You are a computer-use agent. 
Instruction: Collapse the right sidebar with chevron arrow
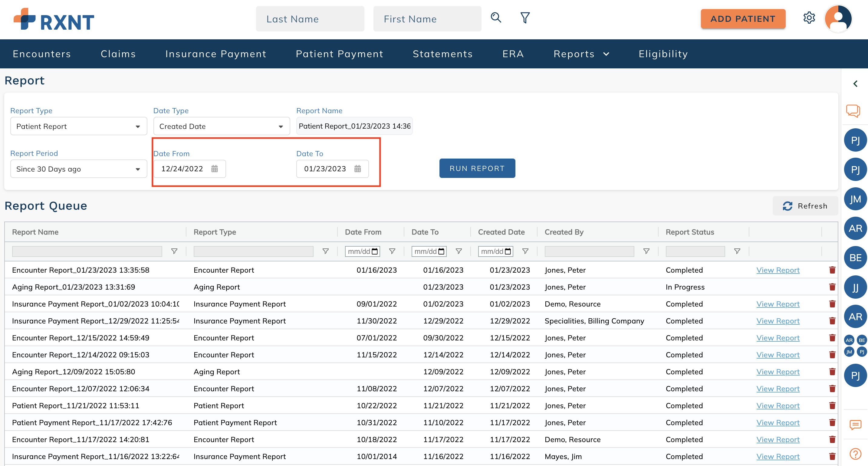click(855, 84)
